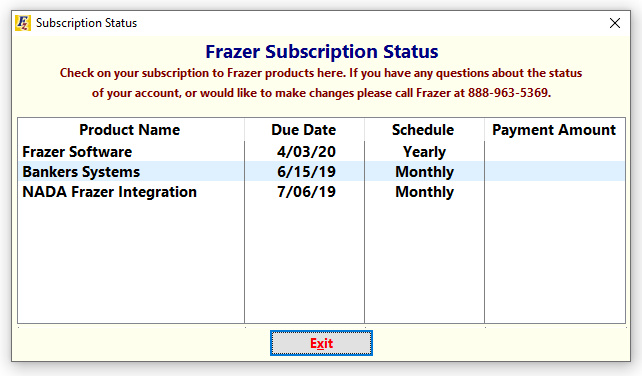Click the Exit button

(x=321, y=343)
